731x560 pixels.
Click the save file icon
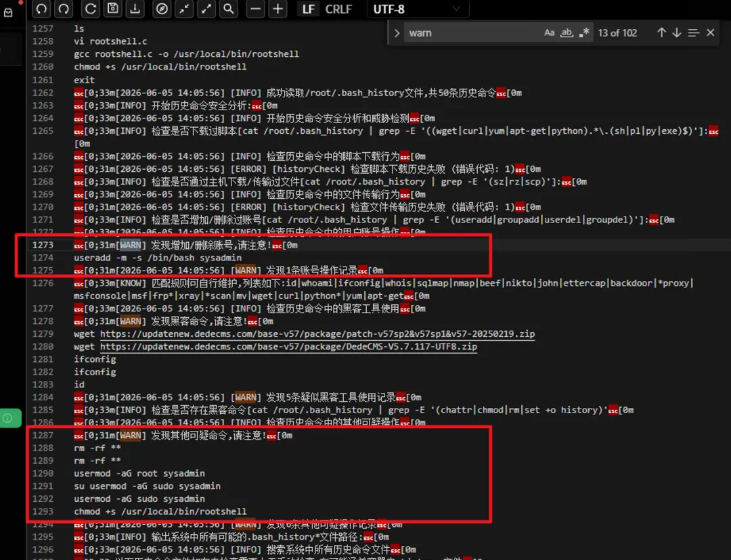coord(113,8)
